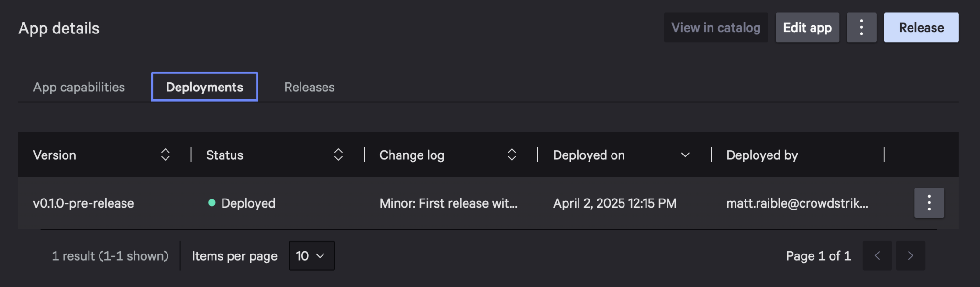The image size is (980, 287).
Task: Toggle Version column sort direction
Action: click(x=166, y=155)
